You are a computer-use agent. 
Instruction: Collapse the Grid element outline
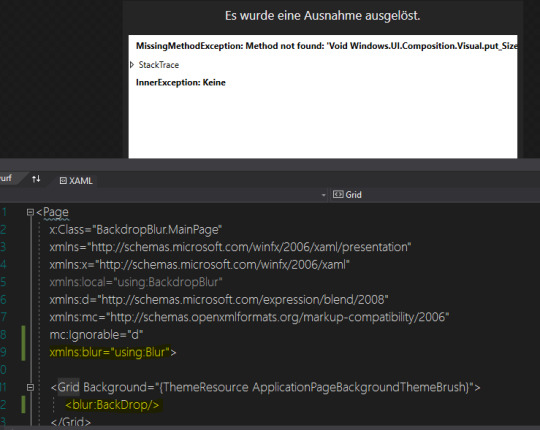click(x=30, y=387)
